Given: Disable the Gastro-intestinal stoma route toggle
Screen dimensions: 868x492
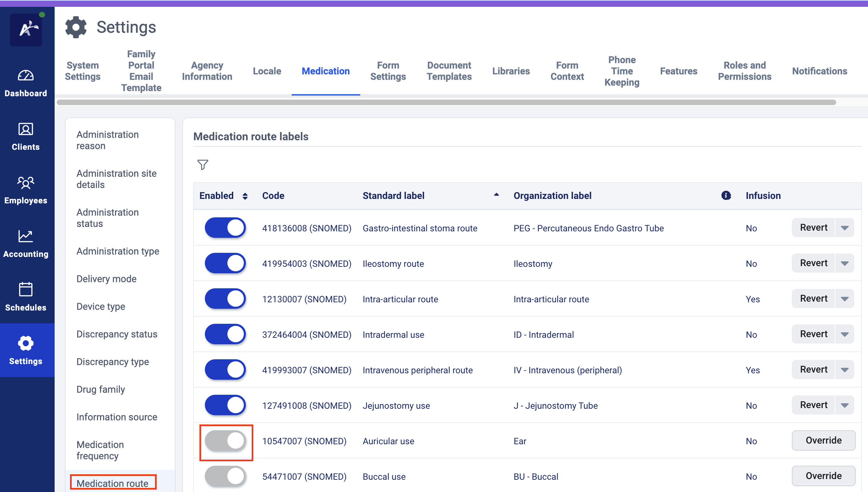Looking at the screenshot, I should pyautogui.click(x=225, y=228).
